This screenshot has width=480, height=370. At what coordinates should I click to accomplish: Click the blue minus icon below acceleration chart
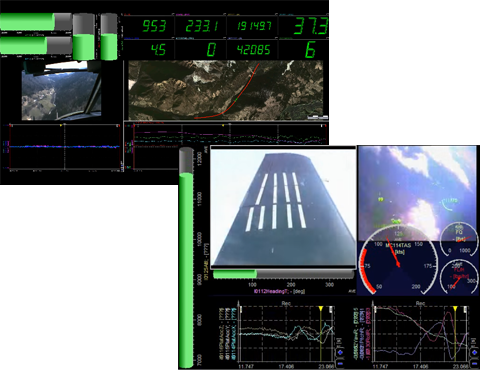pyautogui.click(x=340, y=363)
